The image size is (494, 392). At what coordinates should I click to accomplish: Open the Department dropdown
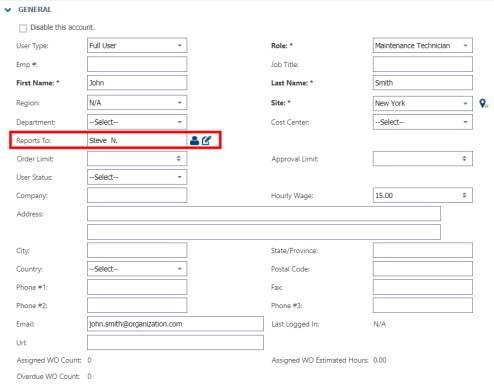[137, 122]
